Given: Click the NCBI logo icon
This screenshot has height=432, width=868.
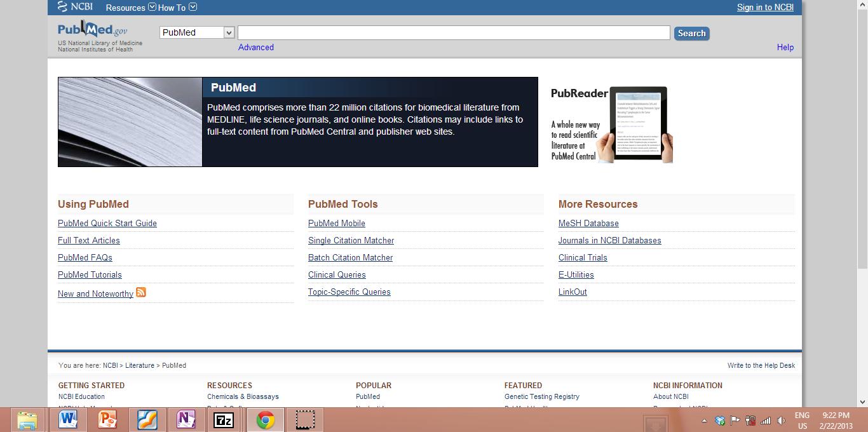Looking at the screenshot, I should [x=62, y=6].
